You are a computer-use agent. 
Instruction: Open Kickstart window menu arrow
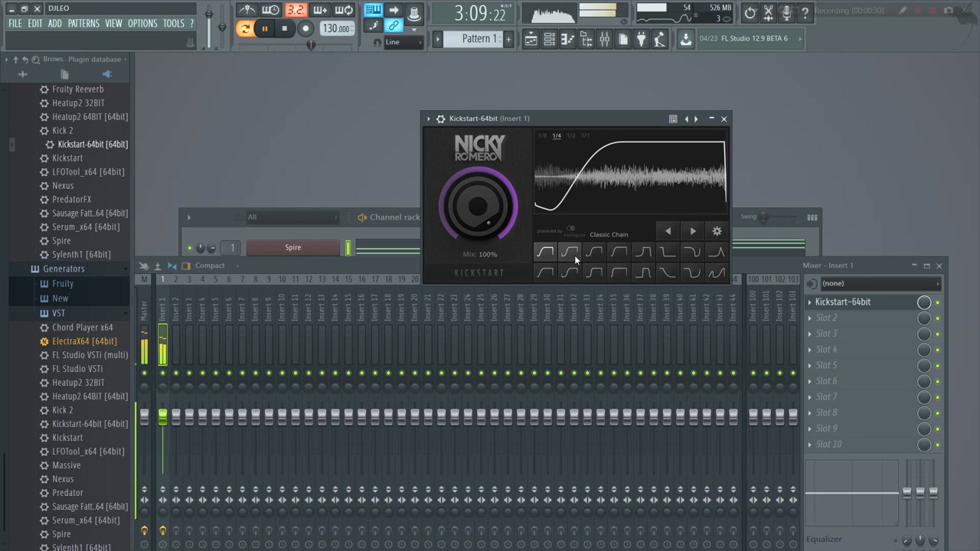click(429, 119)
